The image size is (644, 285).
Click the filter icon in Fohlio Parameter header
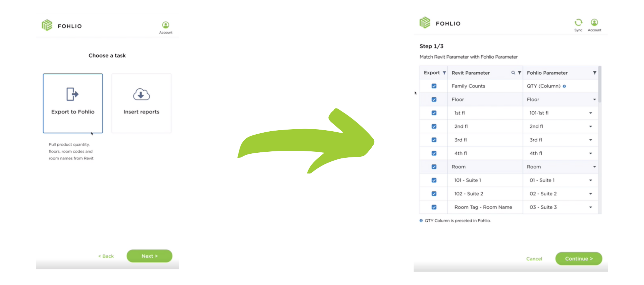coord(595,73)
